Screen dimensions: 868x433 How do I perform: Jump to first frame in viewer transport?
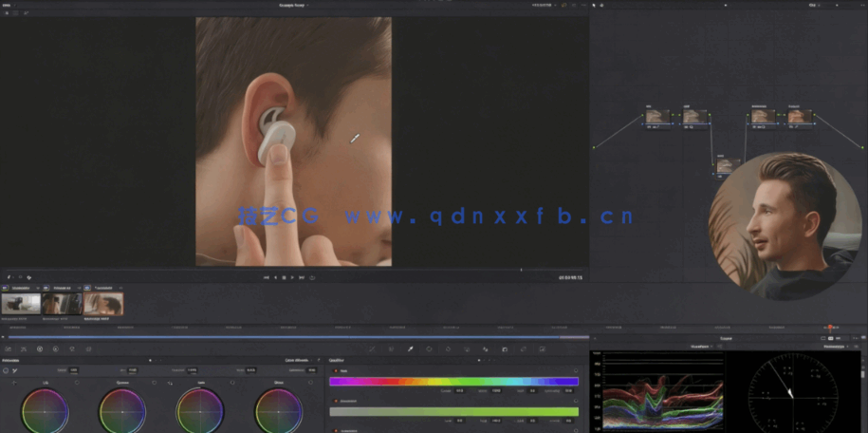coord(267,278)
